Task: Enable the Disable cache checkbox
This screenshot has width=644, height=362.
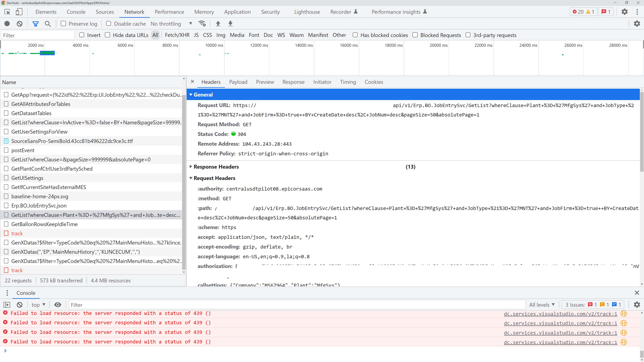Action: click(109, 23)
